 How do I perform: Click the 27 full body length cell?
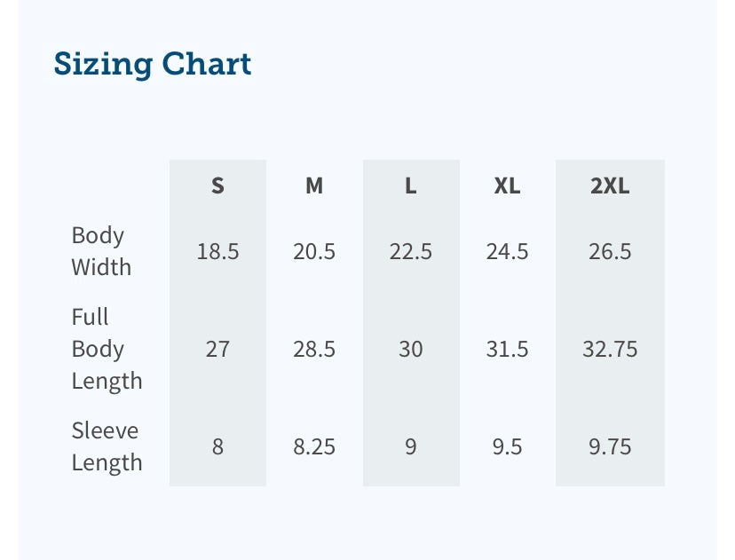point(217,350)
